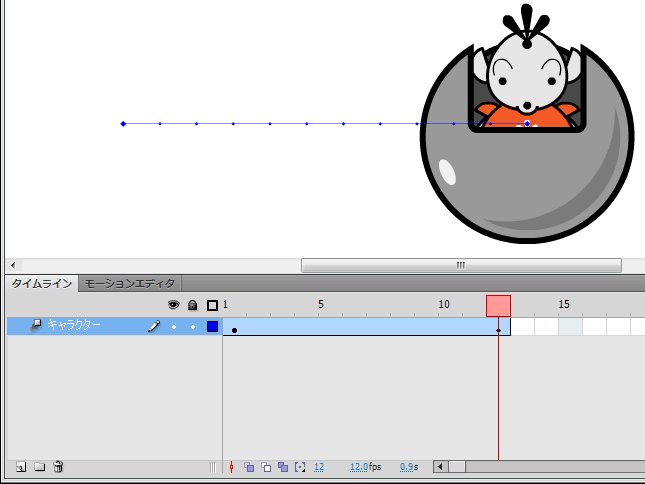This screenshot has height=484, width=645.
Task: Lock the キャラクター layer via lock dot
Action: point(193,326)
